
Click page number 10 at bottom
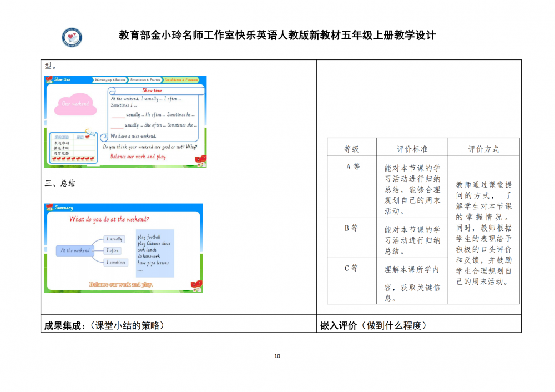coord(277,356)
